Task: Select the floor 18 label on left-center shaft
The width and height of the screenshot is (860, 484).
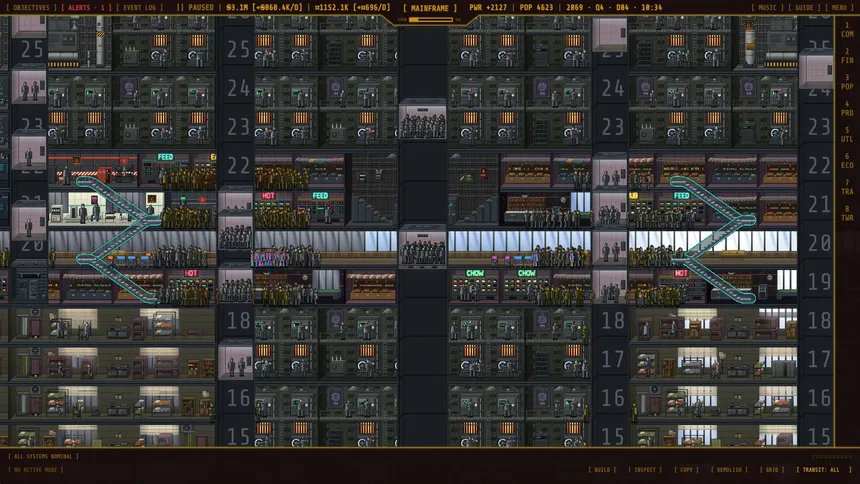Action: tap(238, 321)
